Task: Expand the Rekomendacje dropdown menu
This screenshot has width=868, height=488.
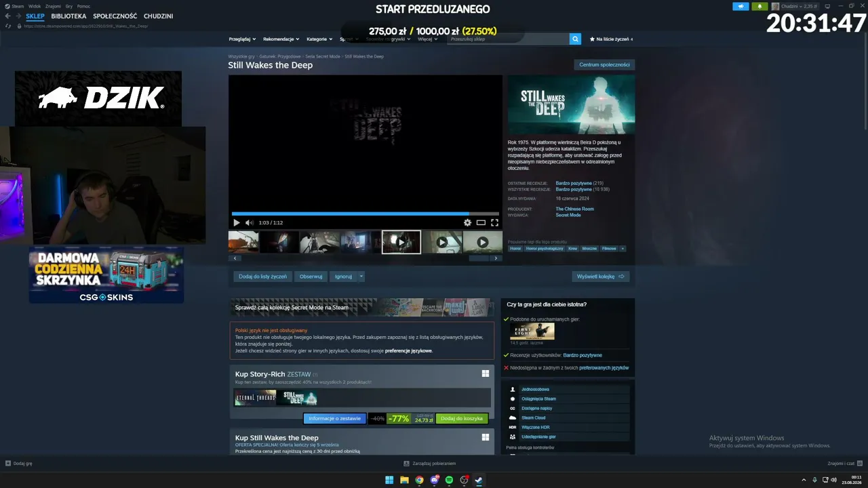Action: (281, 39)
